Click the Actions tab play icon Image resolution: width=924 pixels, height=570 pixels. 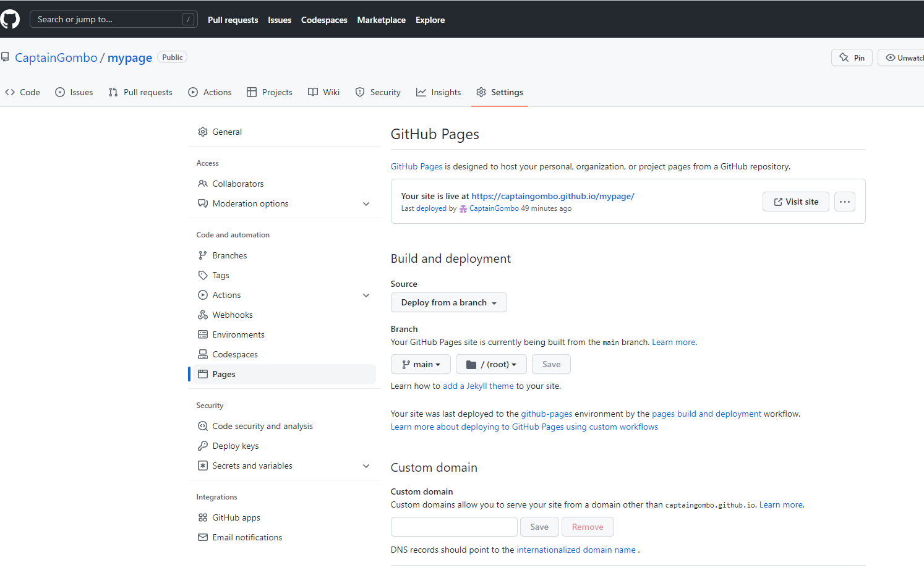pos(193,92)
